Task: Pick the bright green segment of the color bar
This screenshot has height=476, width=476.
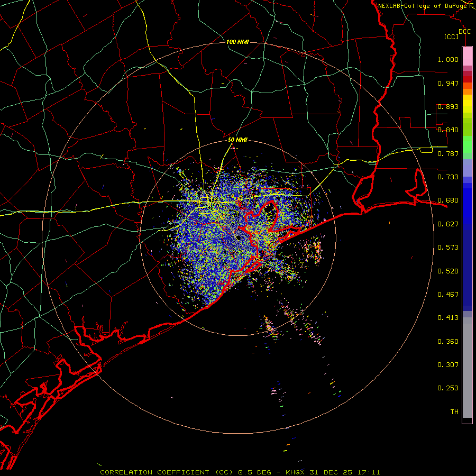Action: pos(467,144)
